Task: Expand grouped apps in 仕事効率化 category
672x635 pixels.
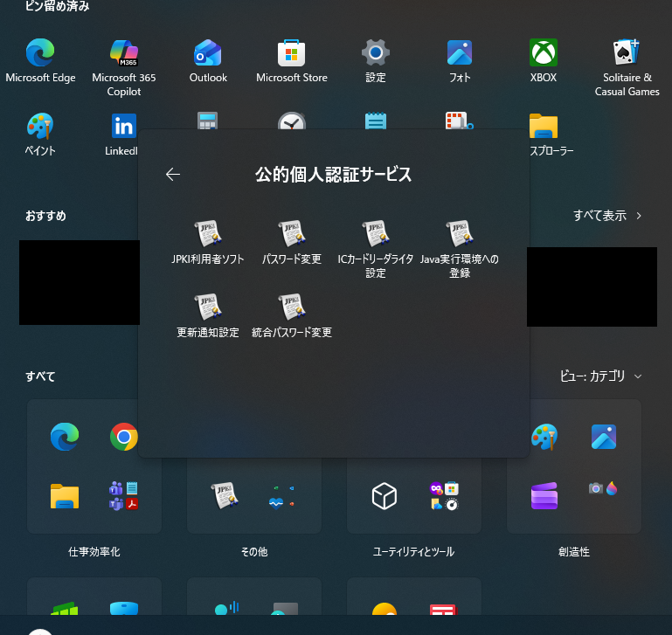Action: click(124, 496)
